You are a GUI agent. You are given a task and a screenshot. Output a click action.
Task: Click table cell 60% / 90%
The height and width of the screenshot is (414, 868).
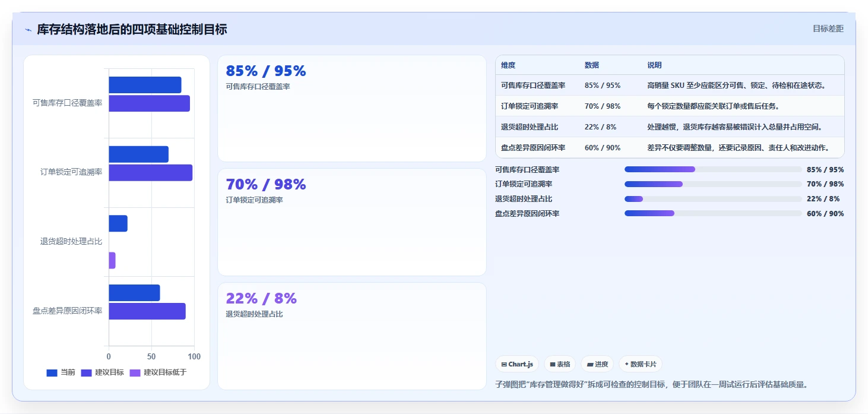603,148
